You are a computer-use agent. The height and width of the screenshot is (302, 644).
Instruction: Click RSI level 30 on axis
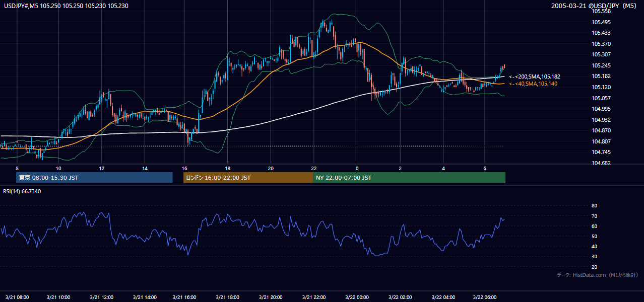(x=594, y=257)
